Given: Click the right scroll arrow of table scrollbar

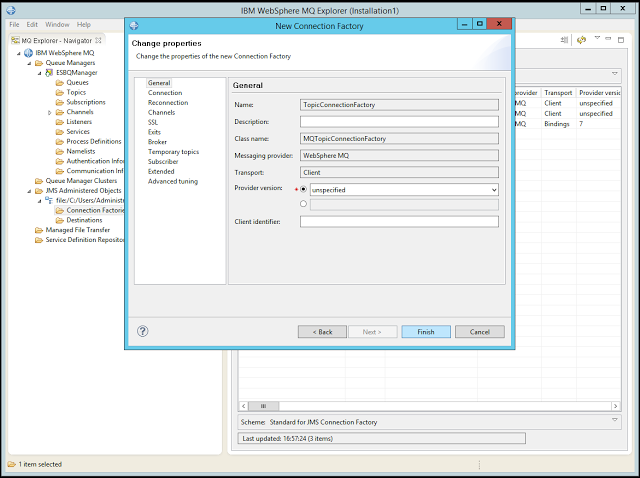Looking at the screenshot, I should pos(615,406).
